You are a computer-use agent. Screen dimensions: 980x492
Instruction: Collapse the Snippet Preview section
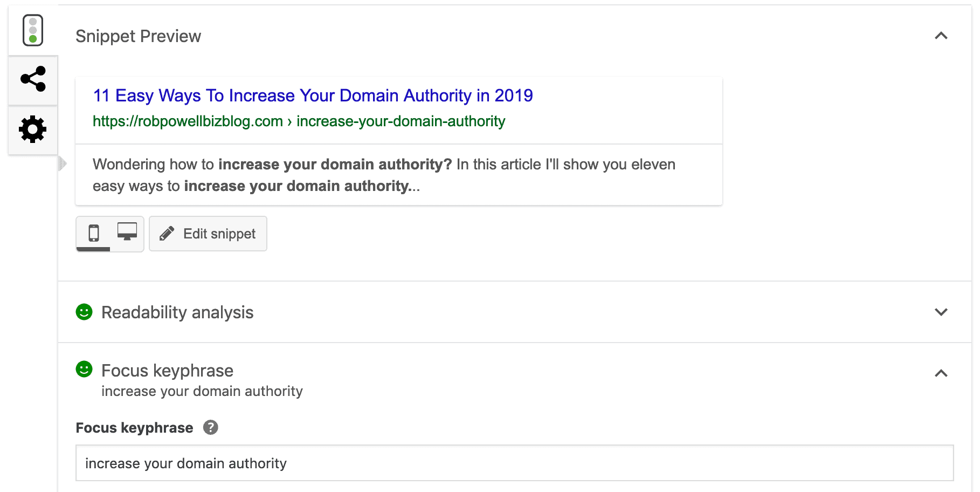(941, 36)
